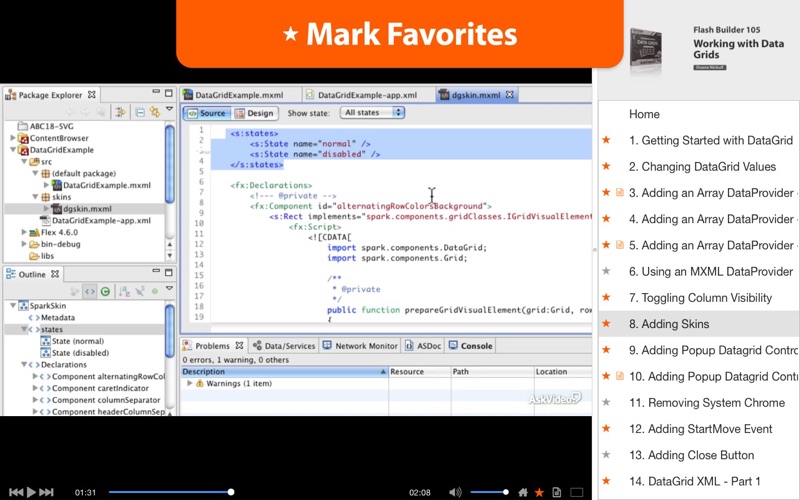Viewport: 800px width, 500px height.
Task: Open lesson 4. Adding an Array DataProvider
Action: (711, 219)
